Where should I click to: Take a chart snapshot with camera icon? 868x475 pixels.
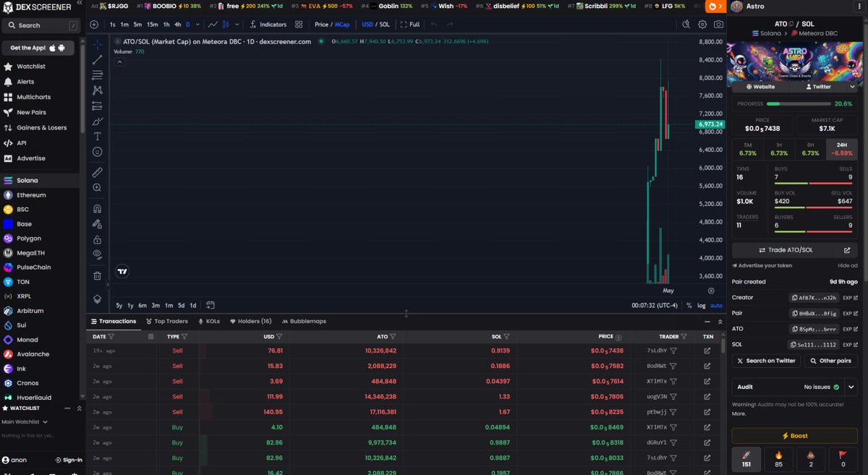tap(718, 24)
